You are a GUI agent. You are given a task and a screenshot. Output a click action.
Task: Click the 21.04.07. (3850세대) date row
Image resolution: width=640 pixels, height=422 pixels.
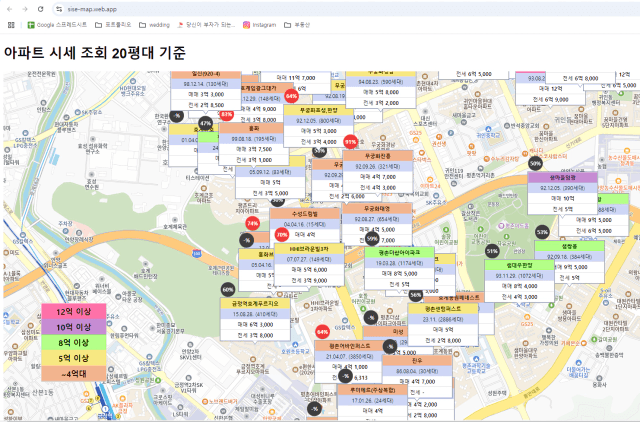(350, 356)
